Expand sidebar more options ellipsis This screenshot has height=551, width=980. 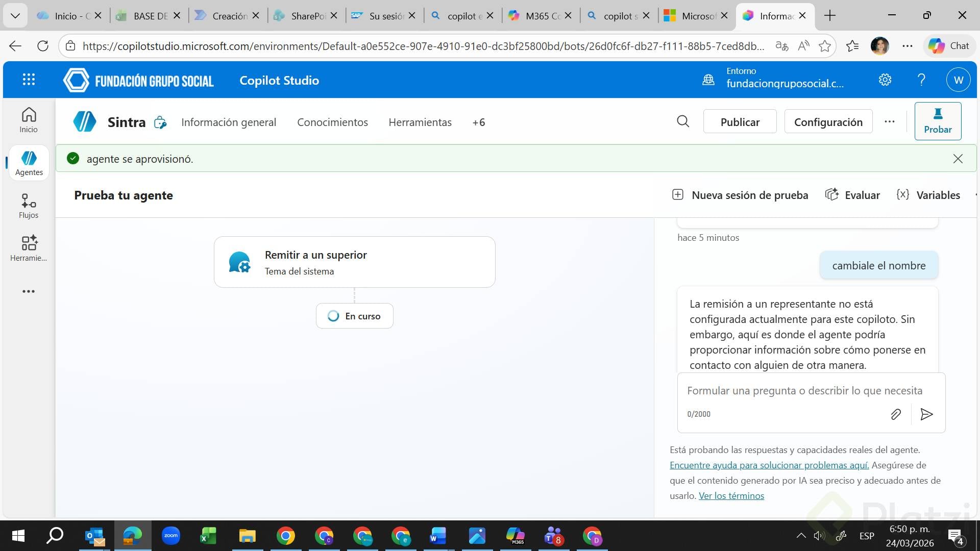(x=29, y=291)
